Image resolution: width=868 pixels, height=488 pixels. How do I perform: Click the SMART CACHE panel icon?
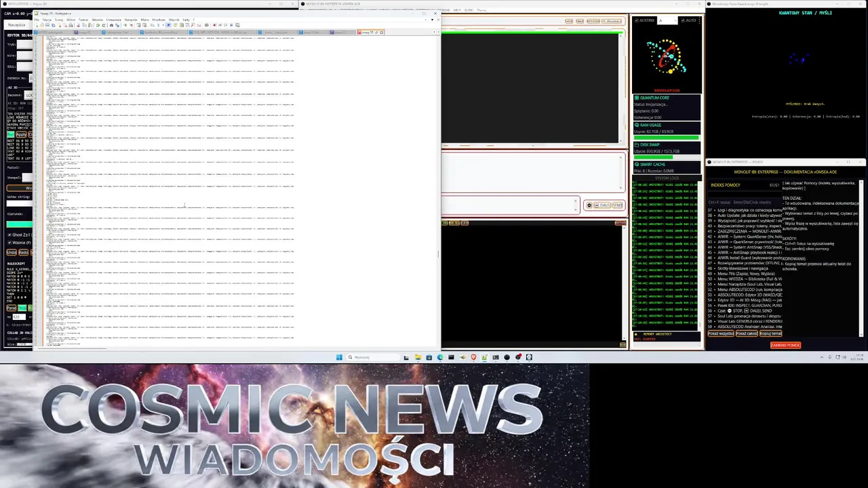(x=637, y=164)
